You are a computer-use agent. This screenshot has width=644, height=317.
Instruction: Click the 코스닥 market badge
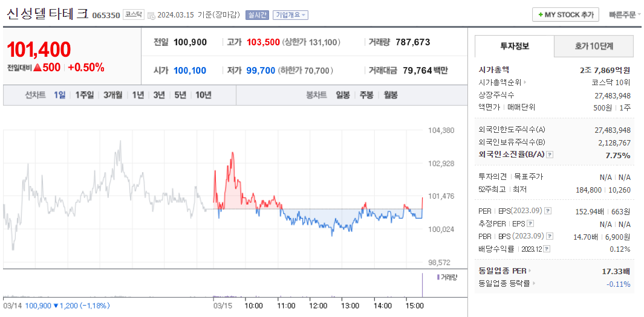coord(132,14)
